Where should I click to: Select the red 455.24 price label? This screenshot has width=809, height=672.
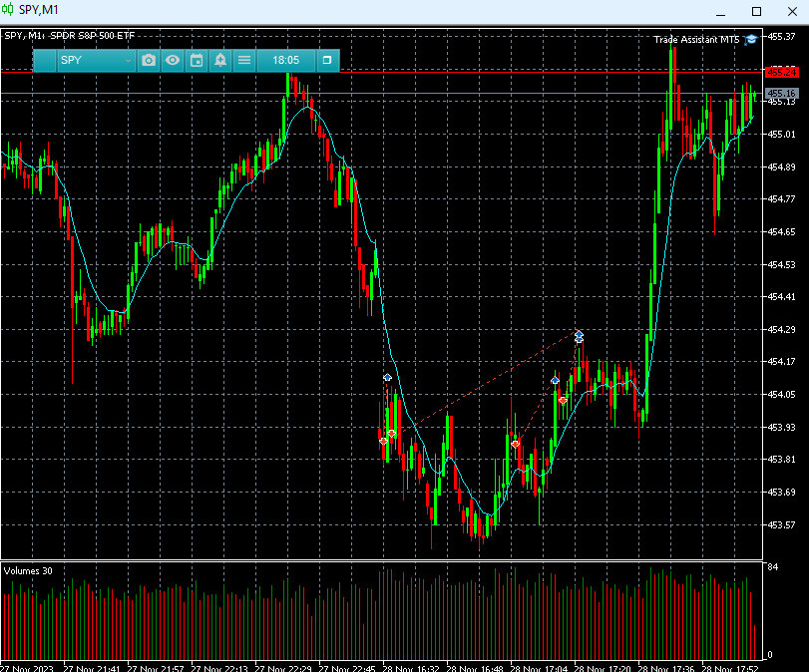tap(781, 72)
